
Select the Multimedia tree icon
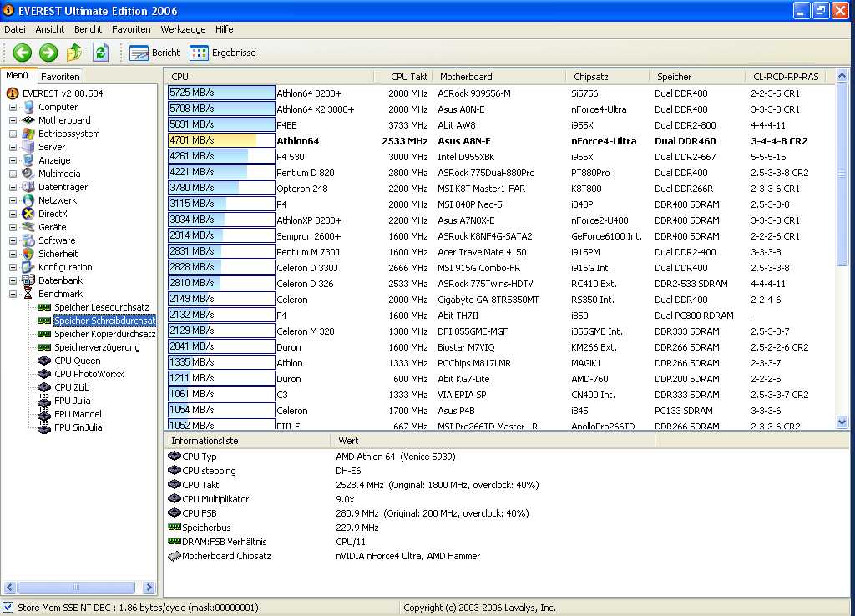click(28, 174)
